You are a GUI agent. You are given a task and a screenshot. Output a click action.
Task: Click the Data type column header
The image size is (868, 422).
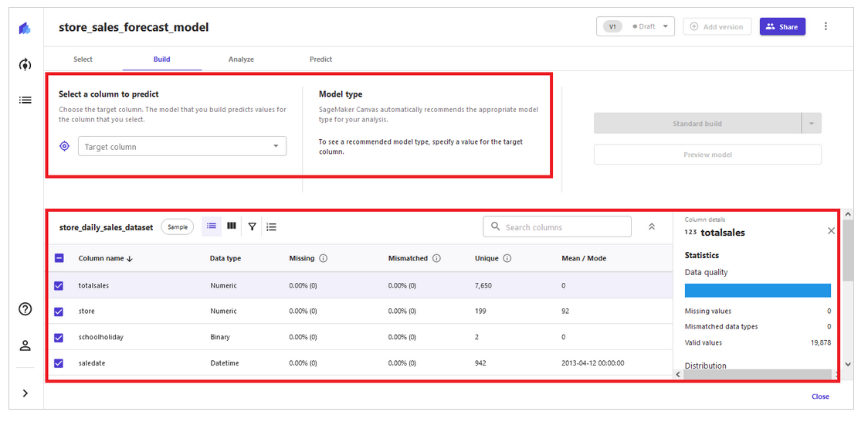click(225, 258)
